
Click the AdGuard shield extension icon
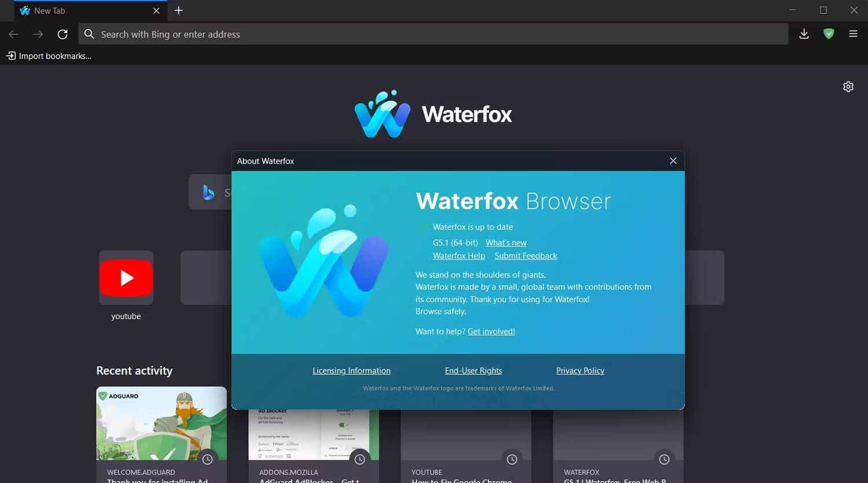point(829,34)
